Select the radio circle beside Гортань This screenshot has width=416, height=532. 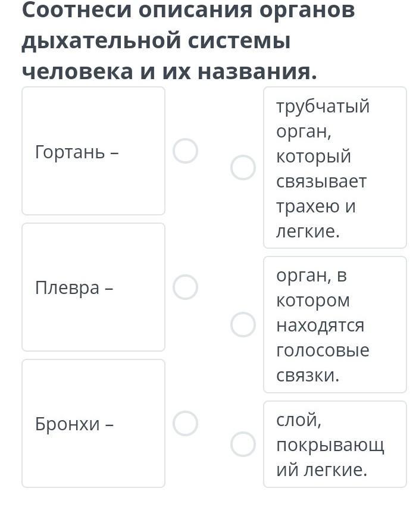coord(185,151)
